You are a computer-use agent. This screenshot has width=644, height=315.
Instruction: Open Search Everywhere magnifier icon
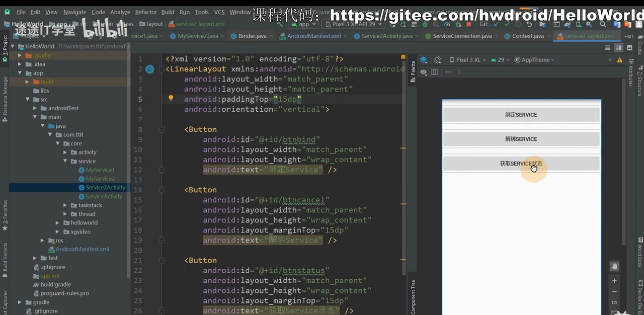pos(603,24)
